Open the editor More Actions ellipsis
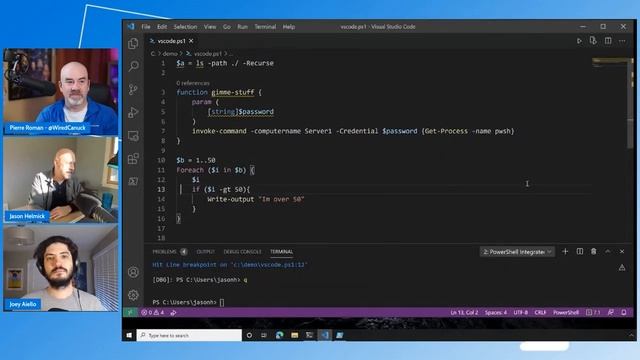Viewport: 640px width, 360px height. 622,41
